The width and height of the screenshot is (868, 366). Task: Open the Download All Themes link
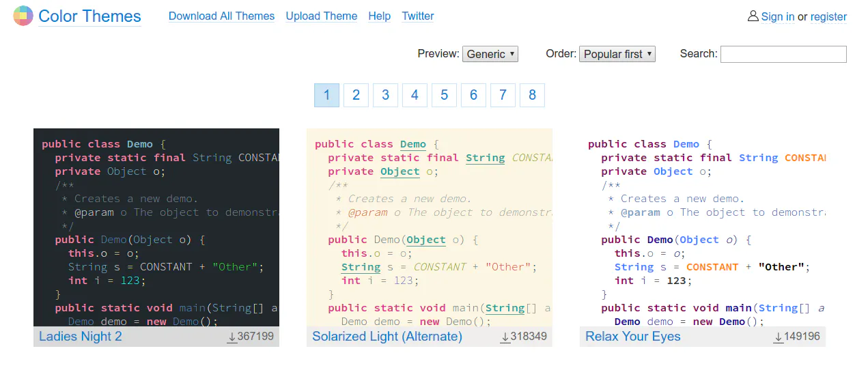coord(222,16)
